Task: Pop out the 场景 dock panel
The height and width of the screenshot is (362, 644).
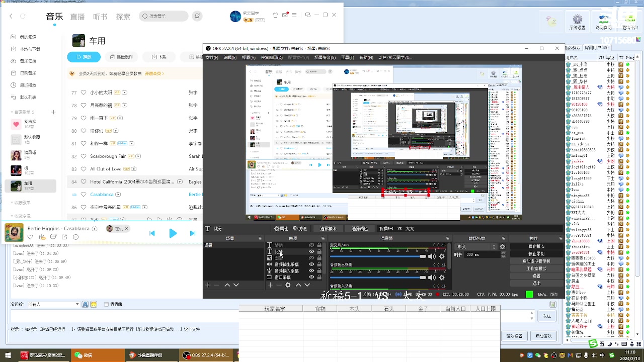Action: [x=260, y=238]
